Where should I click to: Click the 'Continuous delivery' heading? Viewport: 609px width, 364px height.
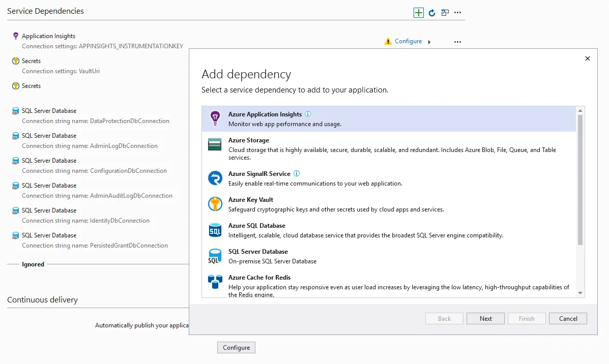pyautogui.click(x=42, y=299)
